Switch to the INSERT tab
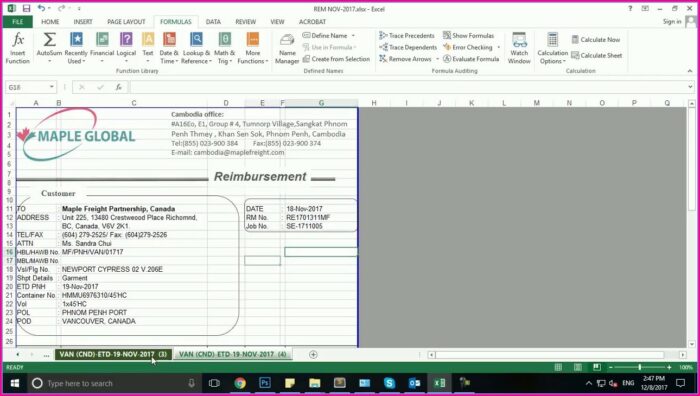This screenshot has height=396, width=700. (83, 21)
